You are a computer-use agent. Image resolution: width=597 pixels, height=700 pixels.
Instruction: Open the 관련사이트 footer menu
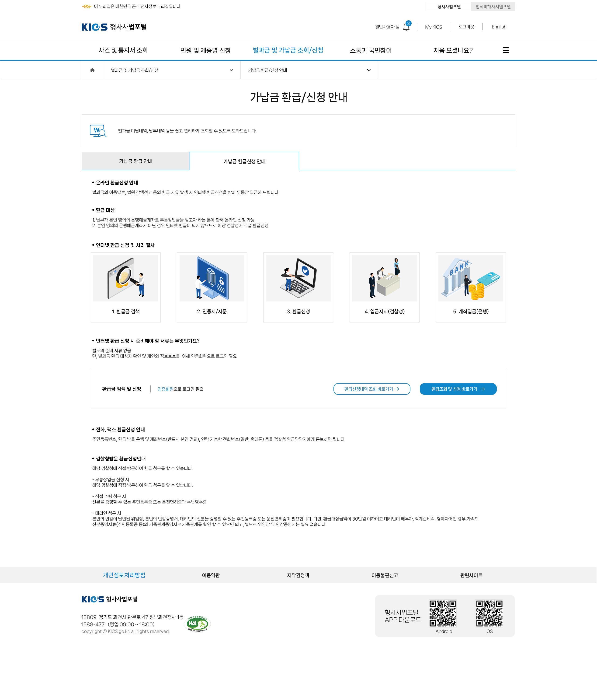point(471,575)
